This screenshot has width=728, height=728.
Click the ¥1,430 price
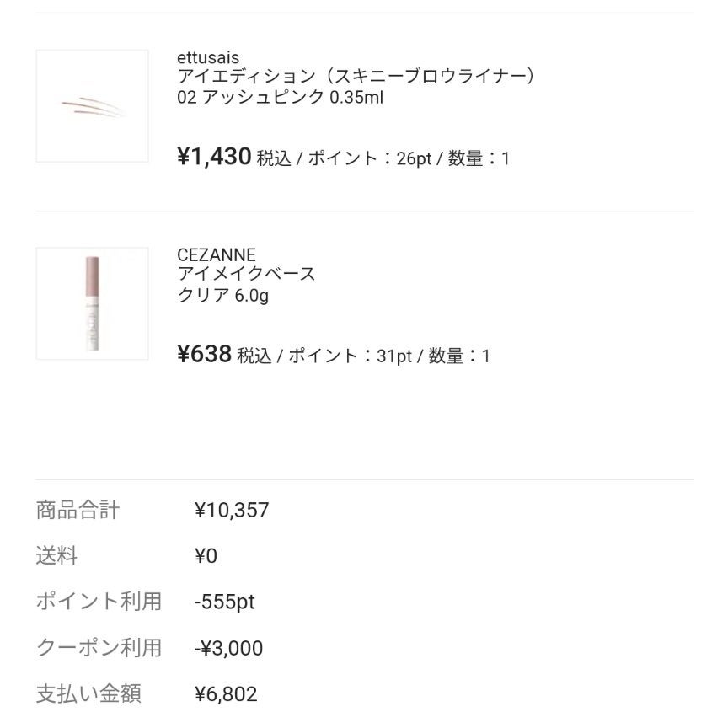pyautogui.click(x=214, y=157)
